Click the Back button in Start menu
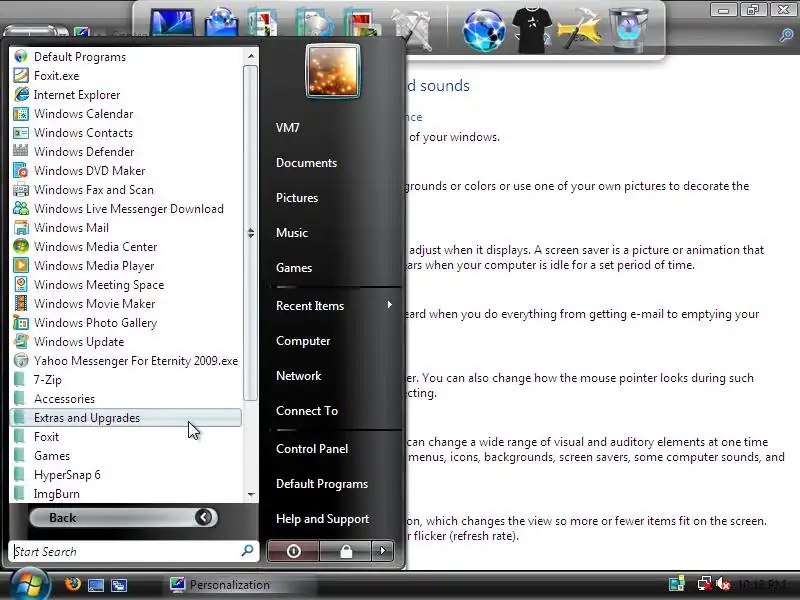 coord(123,518)
